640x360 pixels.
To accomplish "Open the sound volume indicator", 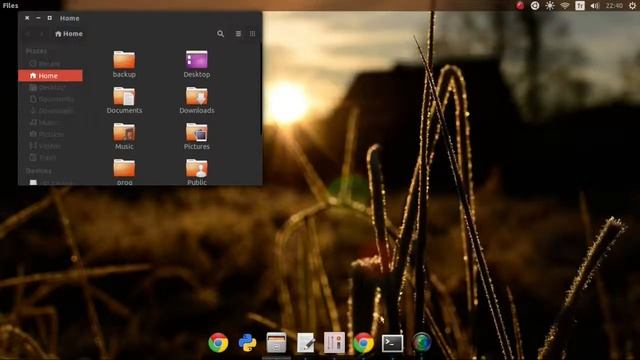I will point(595,5).
